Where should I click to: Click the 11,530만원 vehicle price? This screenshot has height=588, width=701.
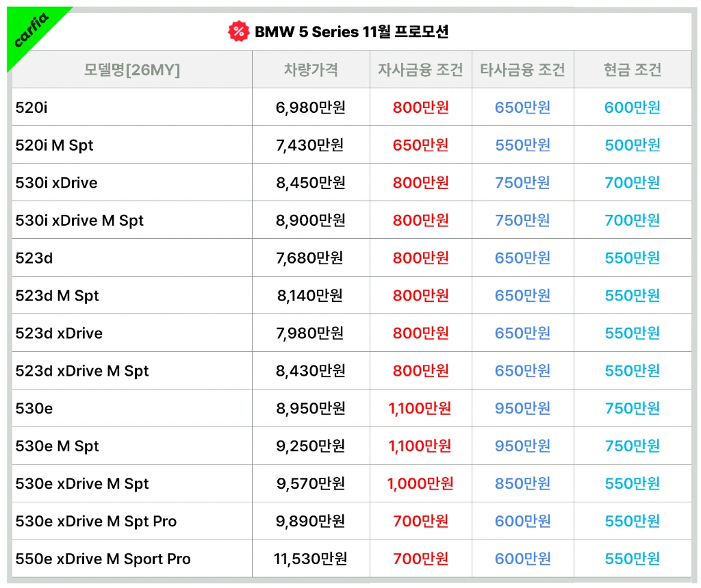tap(310, 559)
